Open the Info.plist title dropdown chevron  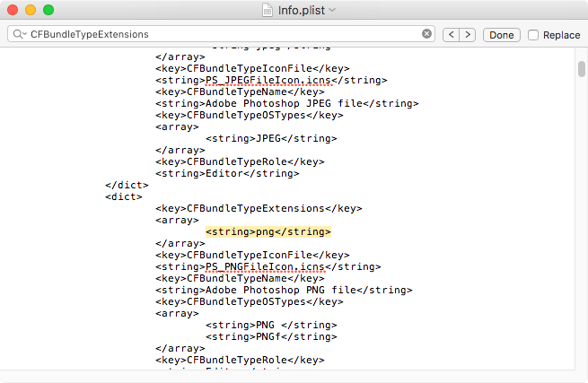tap(332, 10)
